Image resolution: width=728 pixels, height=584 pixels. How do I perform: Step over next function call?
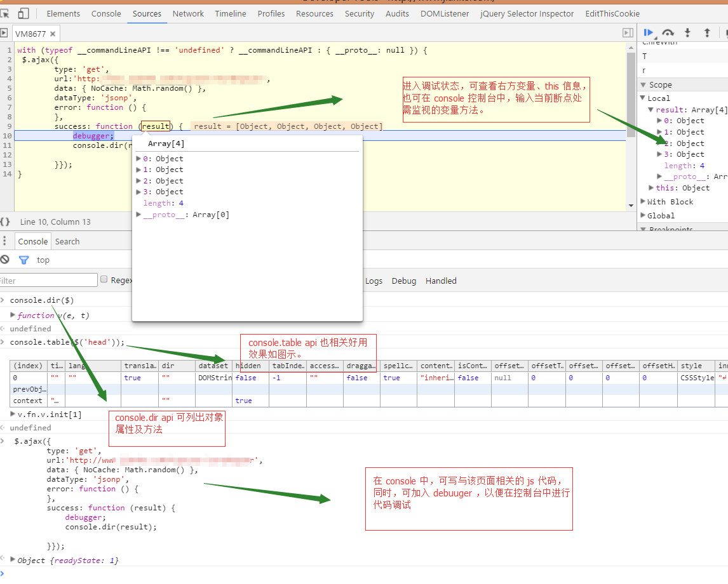click(668, 33)
